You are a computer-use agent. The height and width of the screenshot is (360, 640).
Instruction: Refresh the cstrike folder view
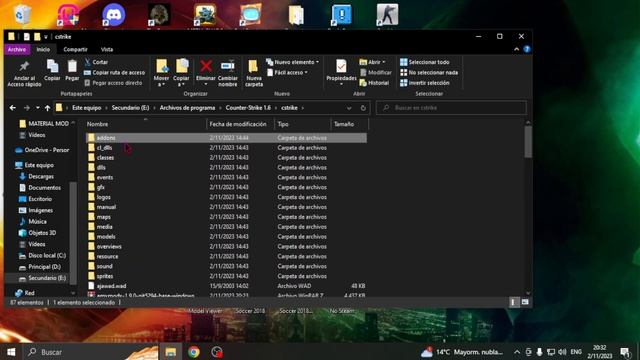pyautogui.click(x=363, y=108)
